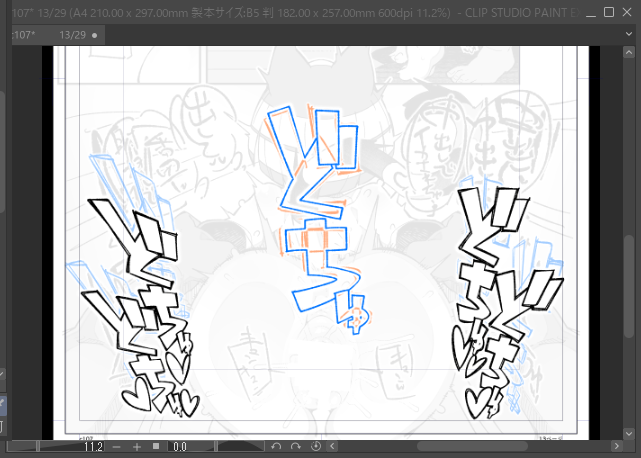The image size is (641, 458).
Task: Click the horizontal scrollbar left arrow
Action: point(332,446)
